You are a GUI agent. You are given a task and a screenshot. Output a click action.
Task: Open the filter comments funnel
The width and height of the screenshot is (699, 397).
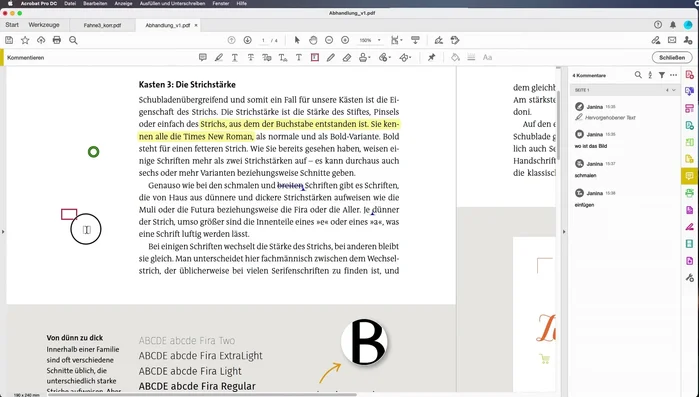pyautogui.click(x=662, y=75)
